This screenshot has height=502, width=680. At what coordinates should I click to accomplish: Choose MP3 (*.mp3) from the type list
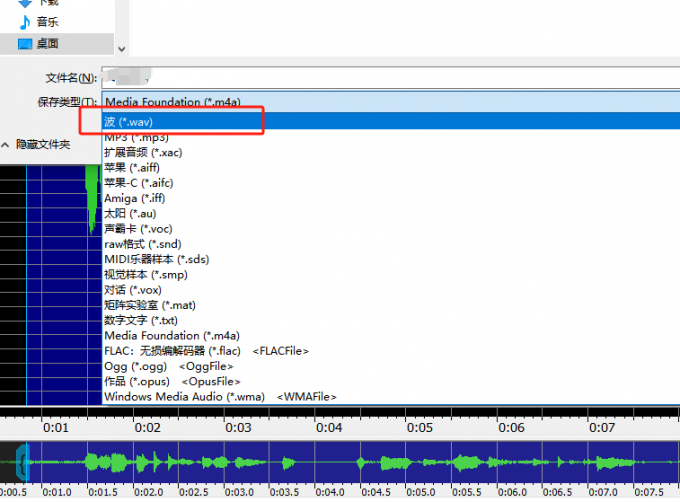point(391,137)
